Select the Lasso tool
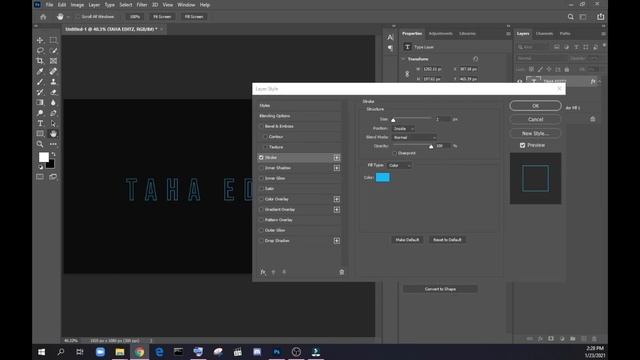Screen dimensions: 640x360 point(40,51)
